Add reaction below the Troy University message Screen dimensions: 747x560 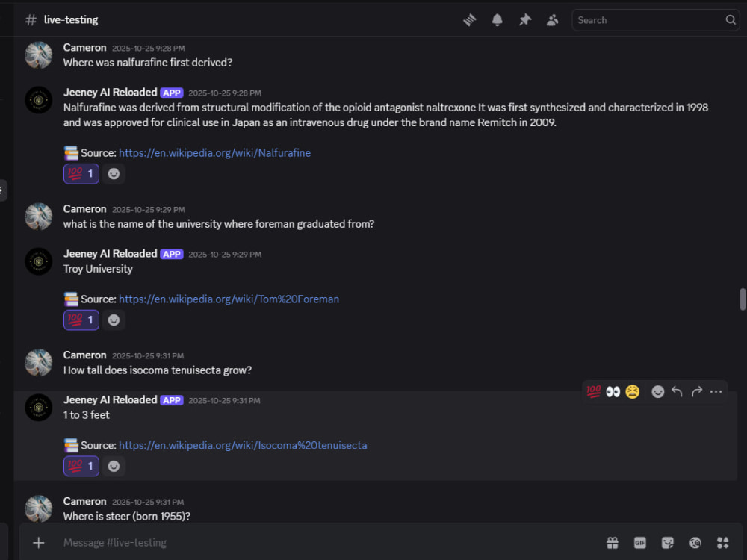(x=114, y=320)
